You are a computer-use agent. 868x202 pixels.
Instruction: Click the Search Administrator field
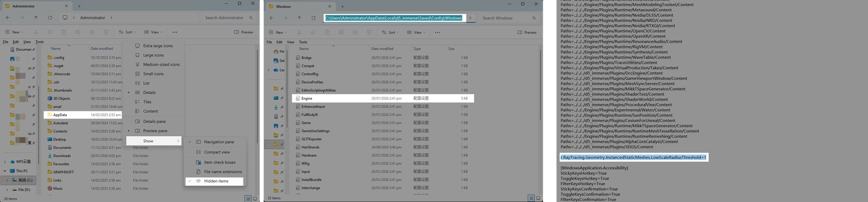point(228,17)
